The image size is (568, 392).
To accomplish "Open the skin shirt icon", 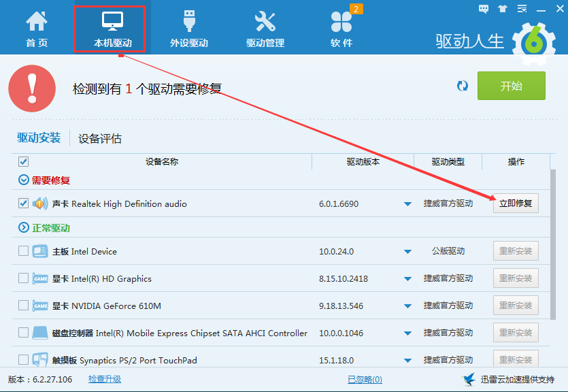I will click(503, 9).
